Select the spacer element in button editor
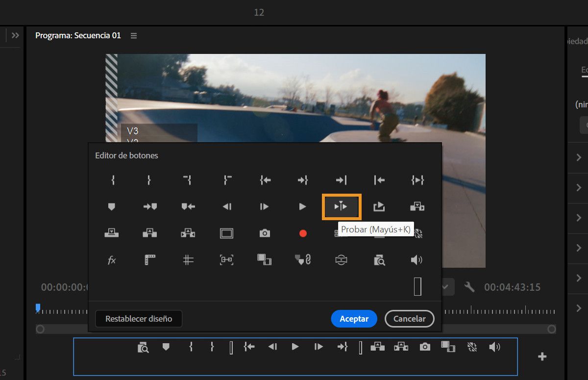Image resolution: width=588 pixels, height=380 pixels. 417,286
